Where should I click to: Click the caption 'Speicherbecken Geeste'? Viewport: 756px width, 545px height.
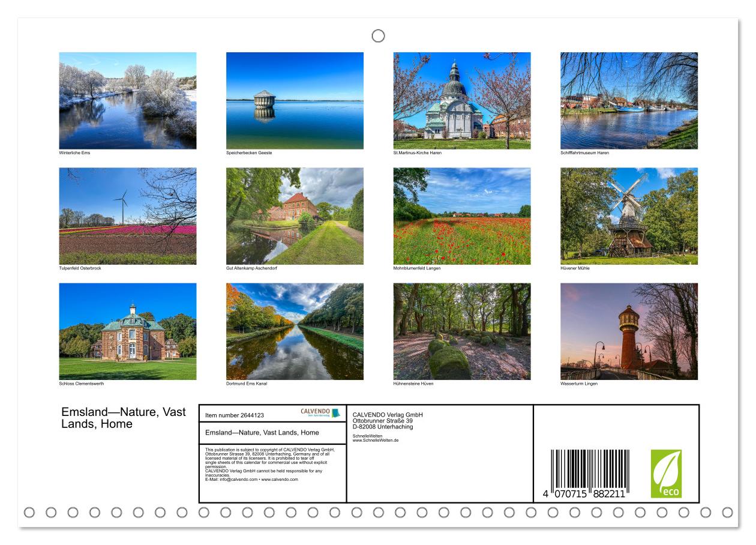249,153
